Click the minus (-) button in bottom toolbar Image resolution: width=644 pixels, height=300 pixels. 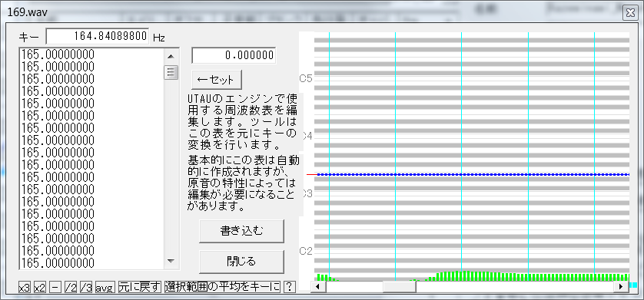pos(55,287)
